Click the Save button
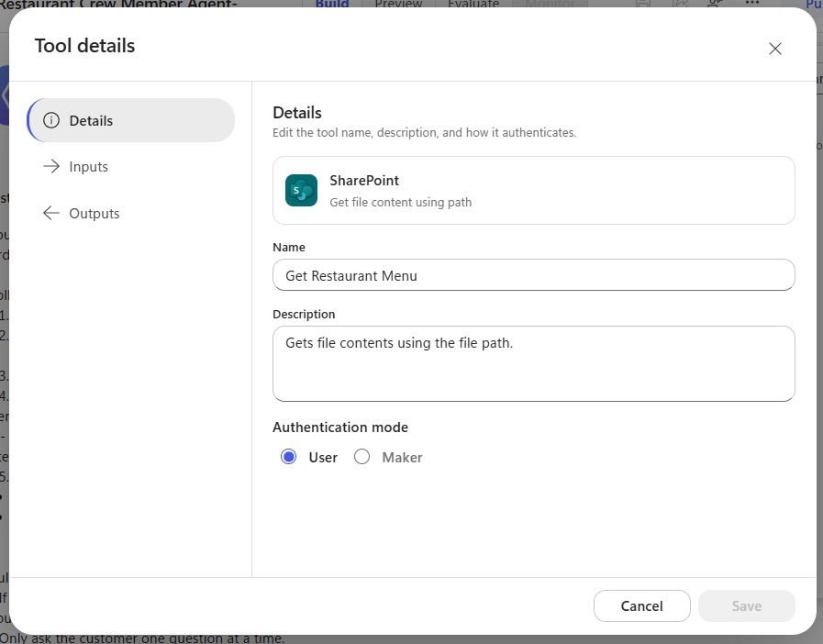 (x=746, y=605)
